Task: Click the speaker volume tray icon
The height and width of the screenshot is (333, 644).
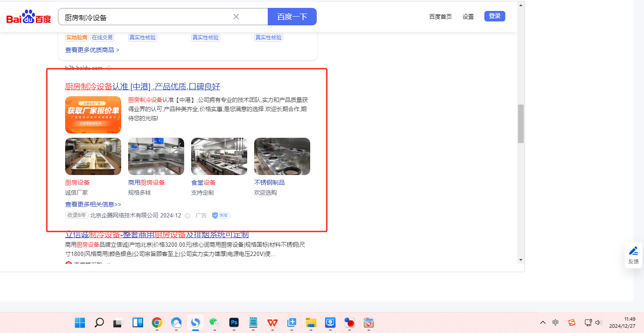Action: click(x=598, y=322)
